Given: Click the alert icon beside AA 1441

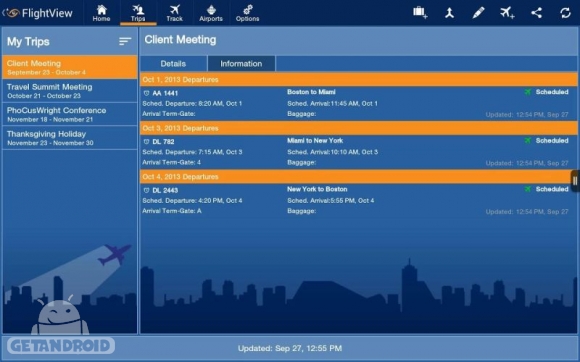Looking at the screenshot, I should tap(146, 93).
